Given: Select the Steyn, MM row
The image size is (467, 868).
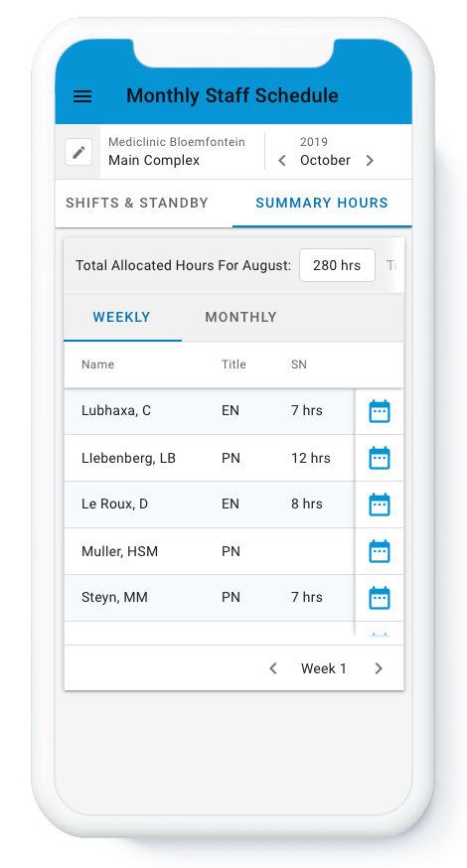Looking at the screenshot, I should click(210, 598).
